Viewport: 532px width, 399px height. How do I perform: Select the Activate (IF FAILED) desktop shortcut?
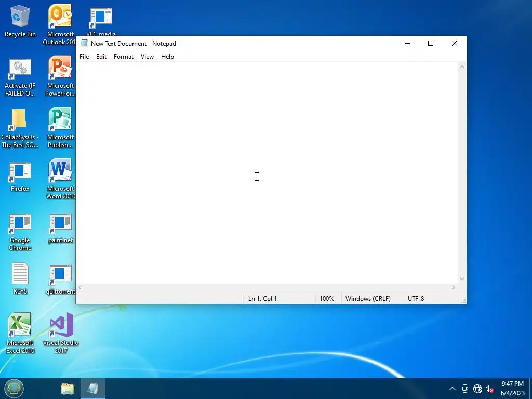(20, 77)
